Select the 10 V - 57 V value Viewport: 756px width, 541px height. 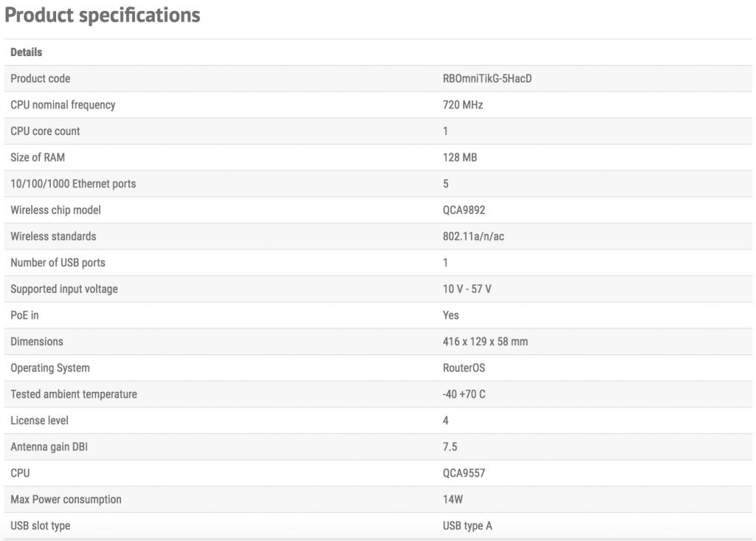[467, 289]
